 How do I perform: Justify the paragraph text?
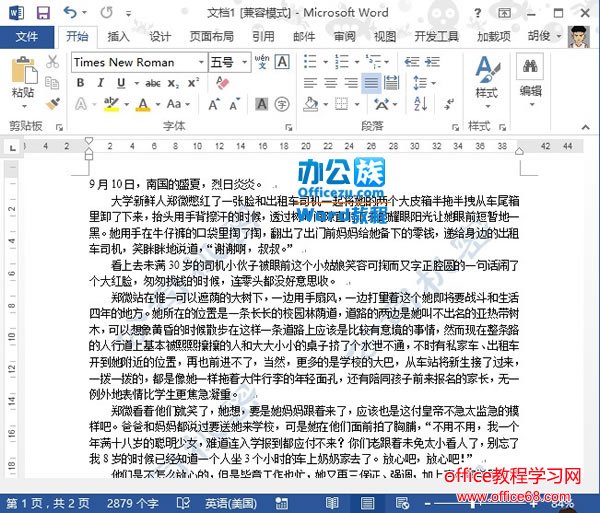(x=371, y=83)
